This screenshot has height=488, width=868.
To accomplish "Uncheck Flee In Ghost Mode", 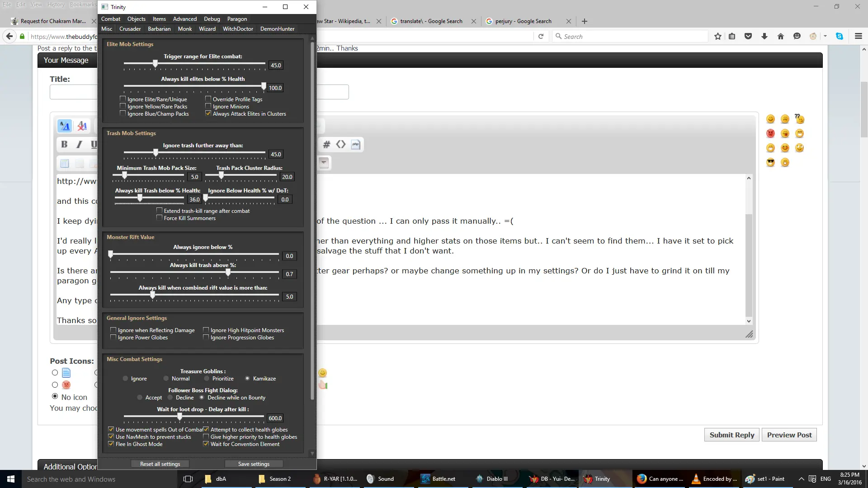I will 111,444.
